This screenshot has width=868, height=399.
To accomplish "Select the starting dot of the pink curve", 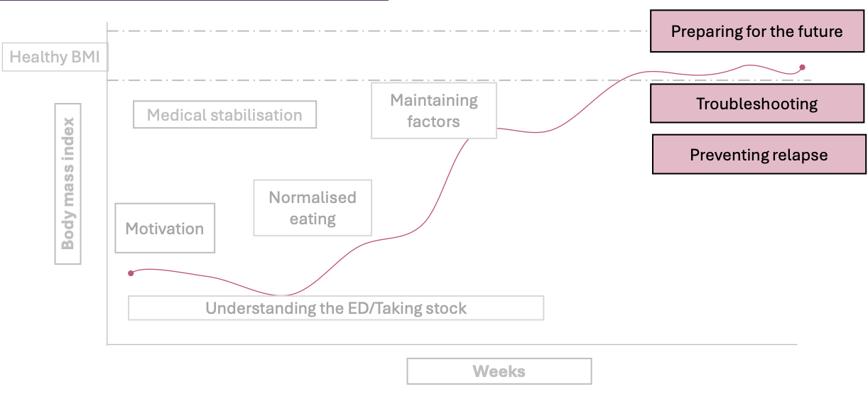I will tap(131, 273).
